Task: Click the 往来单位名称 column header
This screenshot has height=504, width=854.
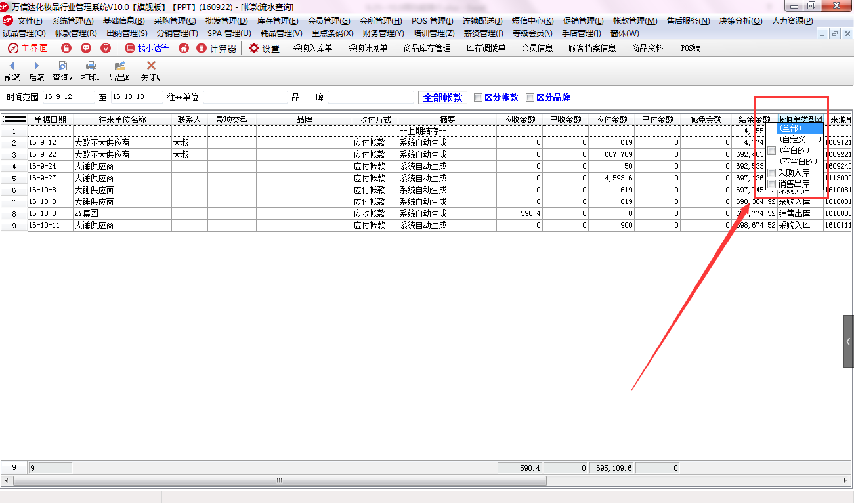Action: (x=122, y=119)
